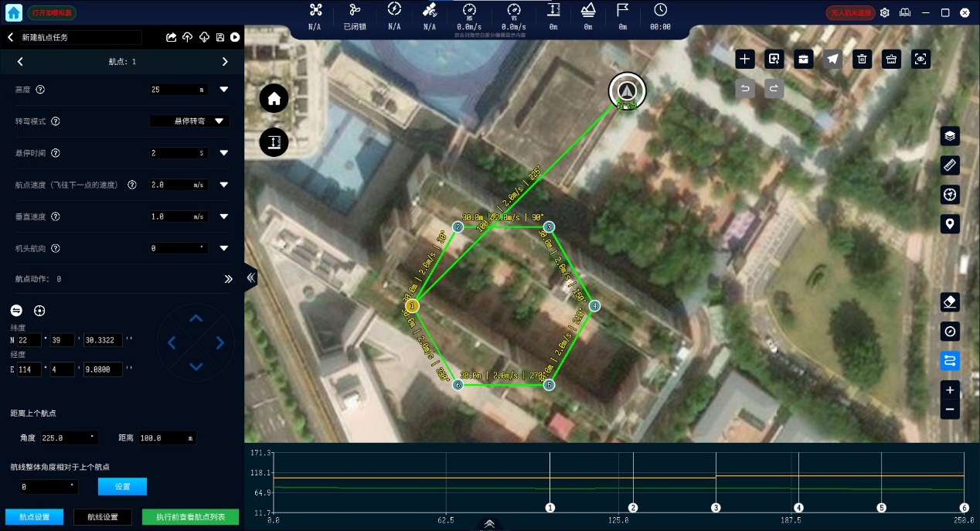Viewport: 980px width, 531px height.
Task: Click the blue 设置 button
Action: pyautogui.click(x=122, y=487)
